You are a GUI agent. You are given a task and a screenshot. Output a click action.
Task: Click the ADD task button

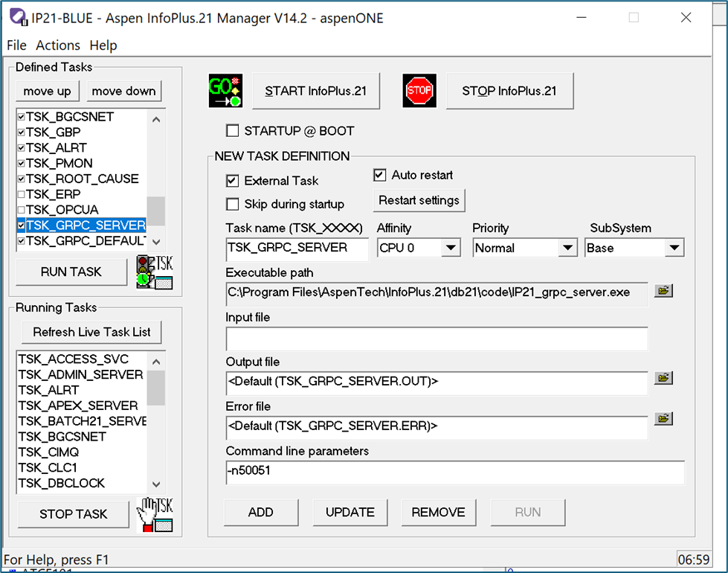pos(261,512)
